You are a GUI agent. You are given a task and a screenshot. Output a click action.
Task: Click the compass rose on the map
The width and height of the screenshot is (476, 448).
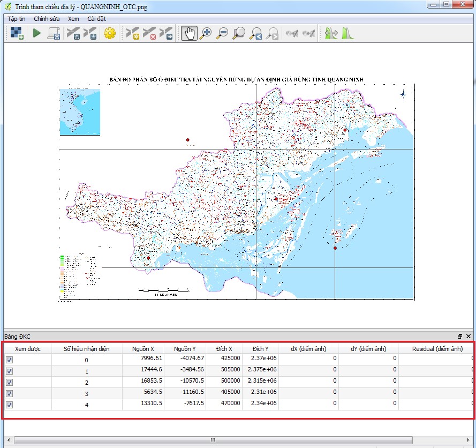click(403, 94)
